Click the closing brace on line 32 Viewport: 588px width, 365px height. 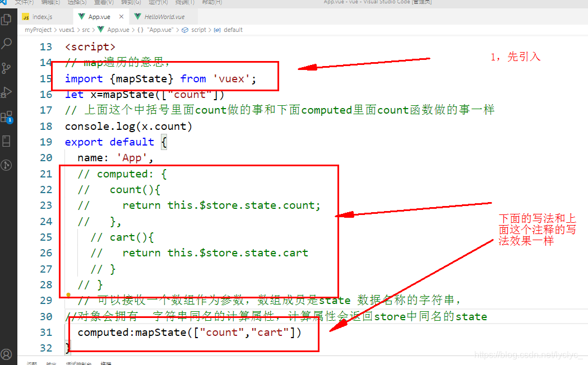67,348
